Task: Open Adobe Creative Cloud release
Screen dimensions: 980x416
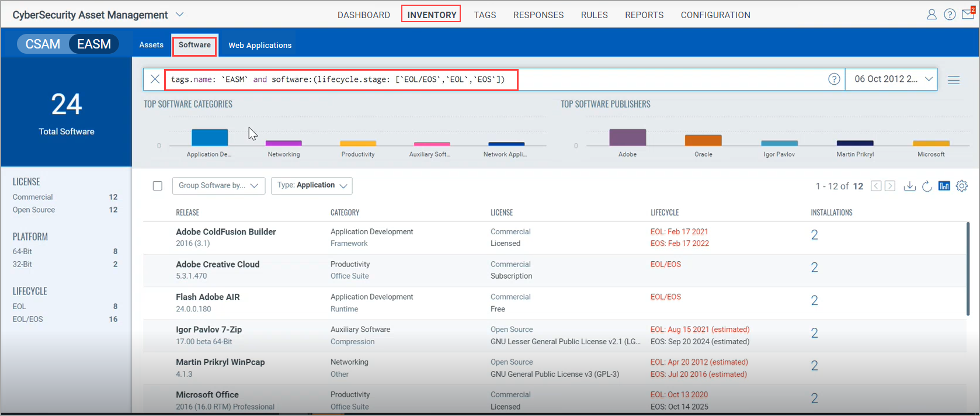Action: pos(218,264)
